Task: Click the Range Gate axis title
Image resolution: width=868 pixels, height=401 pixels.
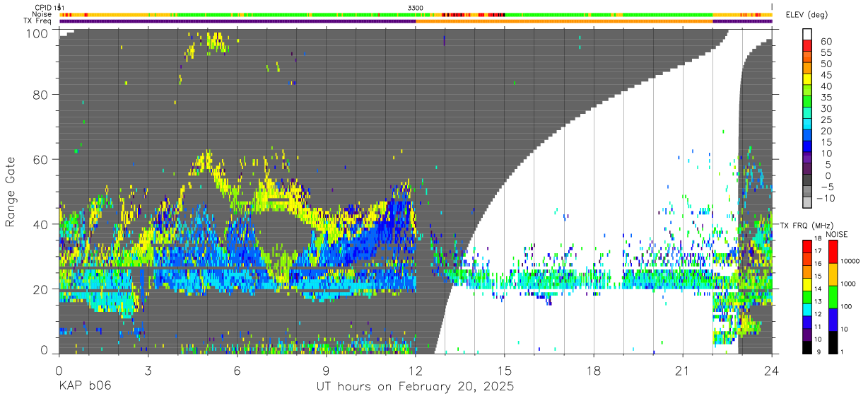Action: click(11, 192)
